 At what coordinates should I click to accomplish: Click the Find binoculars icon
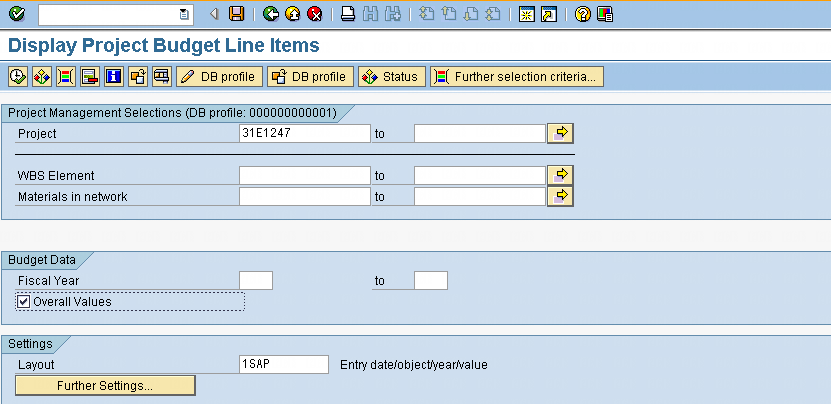click(370, 14)
